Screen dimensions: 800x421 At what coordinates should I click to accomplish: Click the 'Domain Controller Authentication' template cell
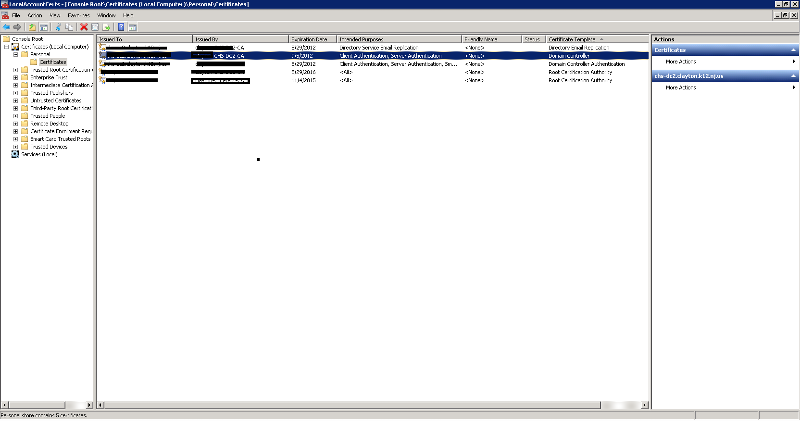point(587,64)
